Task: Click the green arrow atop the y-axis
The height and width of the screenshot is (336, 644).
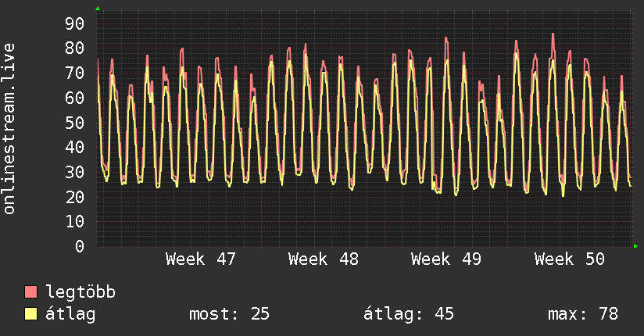Action: coord(98,9)
